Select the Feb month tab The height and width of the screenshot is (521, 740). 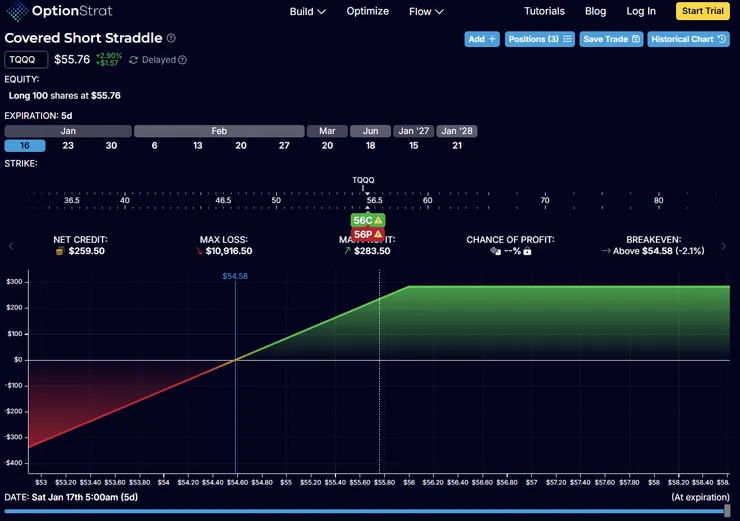pyautogui.click(x=219, y=131)
